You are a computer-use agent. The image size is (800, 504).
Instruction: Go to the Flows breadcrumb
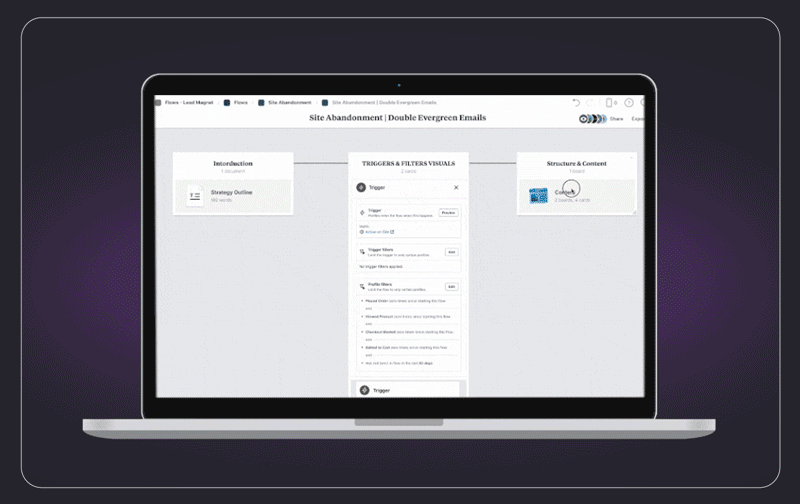click(240, 102)
